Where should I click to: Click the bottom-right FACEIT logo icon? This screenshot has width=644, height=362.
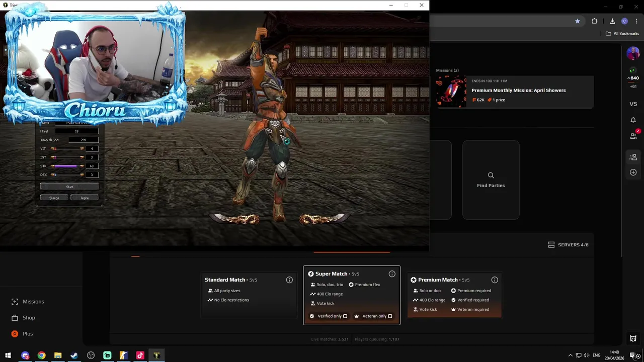pyautogui.click(x=633, y=338)
